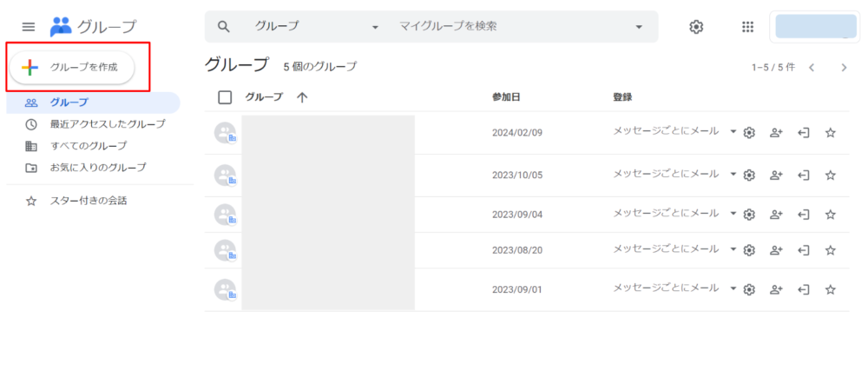Change メッセージごとにメール for 2023/10/05 group
The image size is (868, 391).
point(674,174)
